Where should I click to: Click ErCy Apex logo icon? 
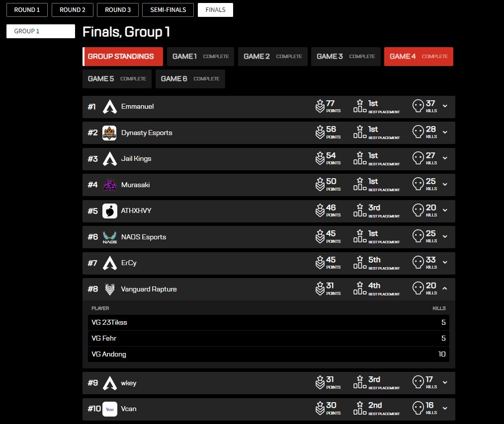pos(110,263)
